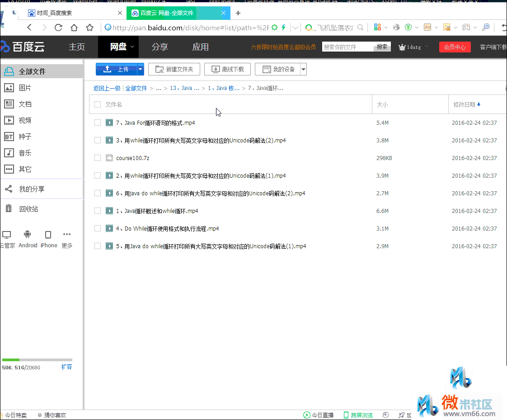Check the box for 5、用Java do while 解法(1).mp4
Screen dimensions: 507x420
[97, 246]
